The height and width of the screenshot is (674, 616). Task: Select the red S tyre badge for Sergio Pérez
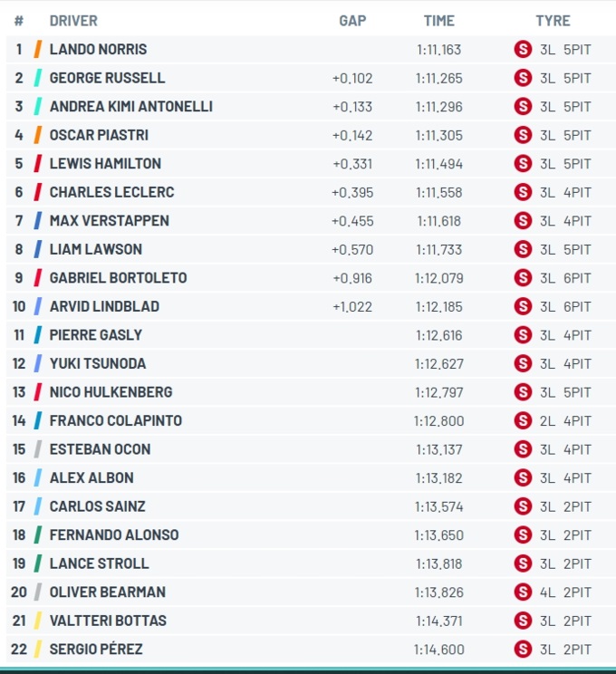pyautogui.click(x=524, y=649)
